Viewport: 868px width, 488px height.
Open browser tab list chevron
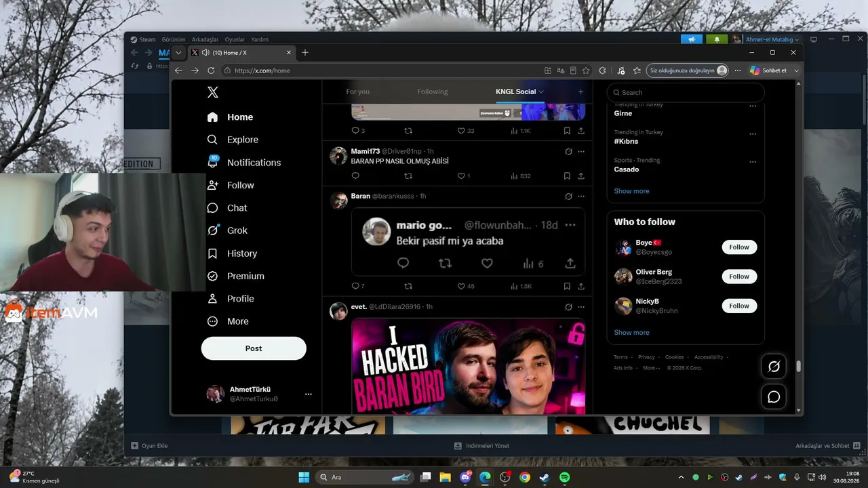178,52
